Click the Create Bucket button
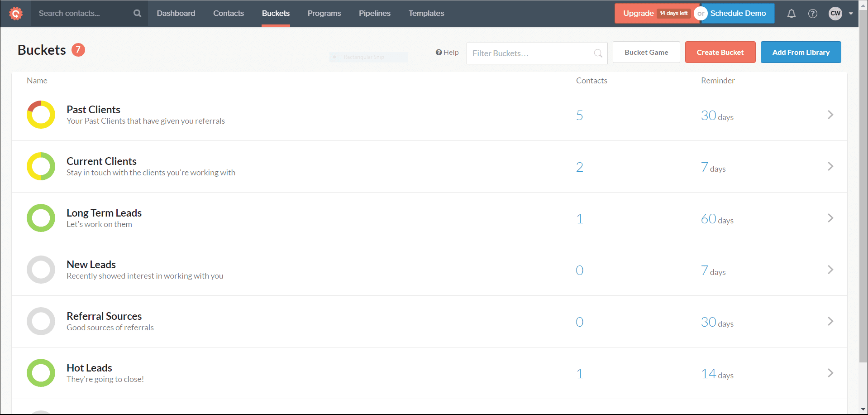868x415 pixels. (x=720, y=53)
